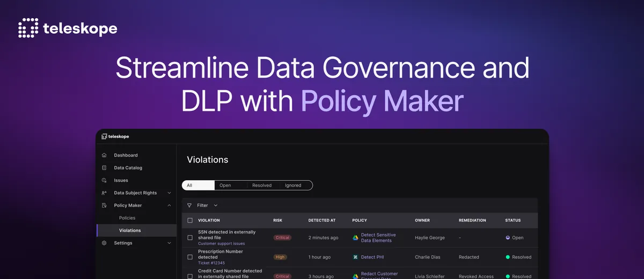This screenshot has width=644, height=279.
Task: Click the RISK column header
Action: (x=277, y=221)
